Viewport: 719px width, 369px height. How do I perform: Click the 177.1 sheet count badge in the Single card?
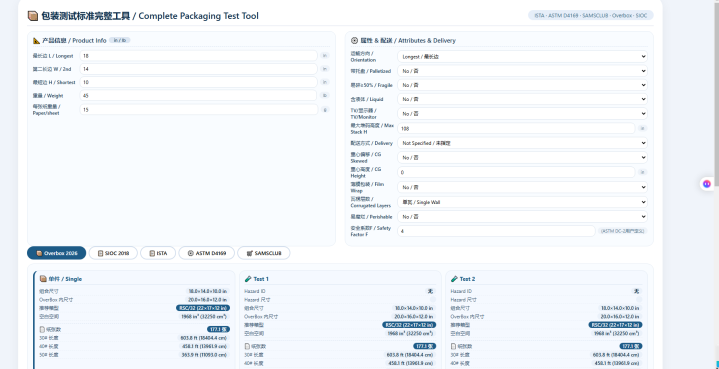(219, 329)
